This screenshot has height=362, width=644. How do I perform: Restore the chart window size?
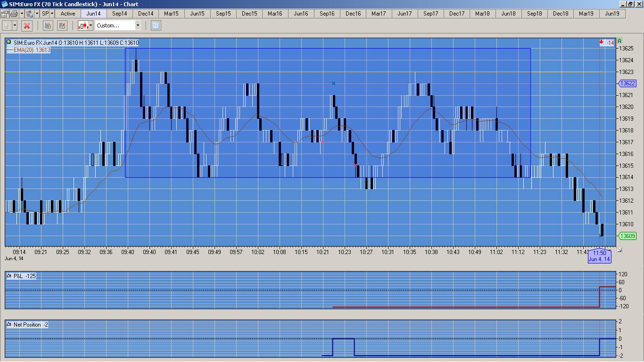point(630,4)
